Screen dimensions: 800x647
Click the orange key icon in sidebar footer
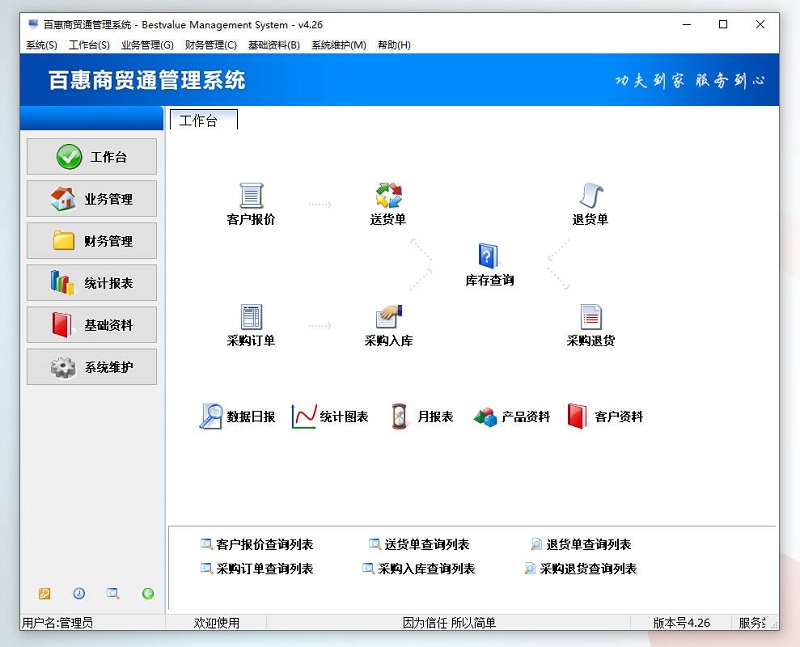point(44,593)
